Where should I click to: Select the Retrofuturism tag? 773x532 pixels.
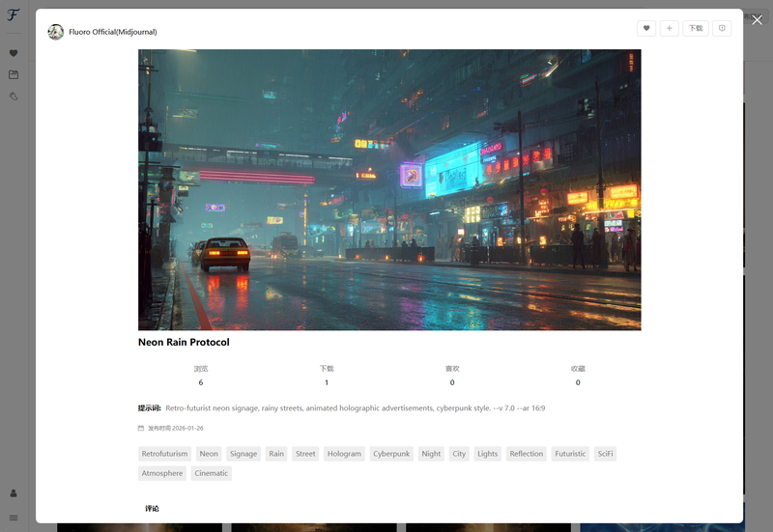pos(164,454)
